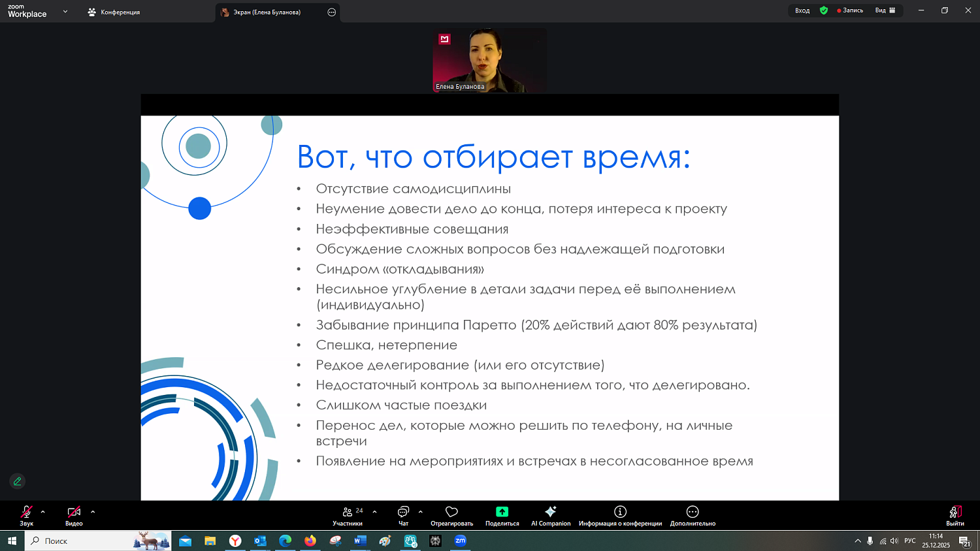This screenshot has height=551, width=980.
Task: Stop the Запись recording
Action: [849, 10]
